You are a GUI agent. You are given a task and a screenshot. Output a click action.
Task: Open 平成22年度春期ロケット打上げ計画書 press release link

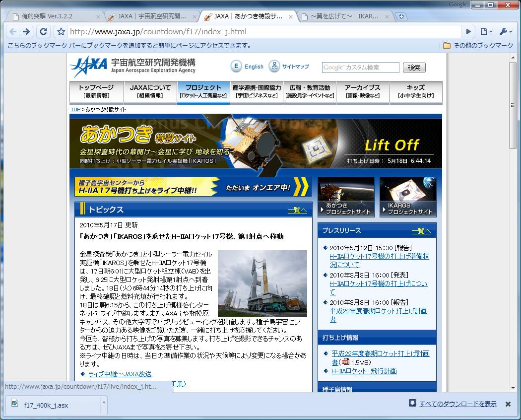point(379,315)
